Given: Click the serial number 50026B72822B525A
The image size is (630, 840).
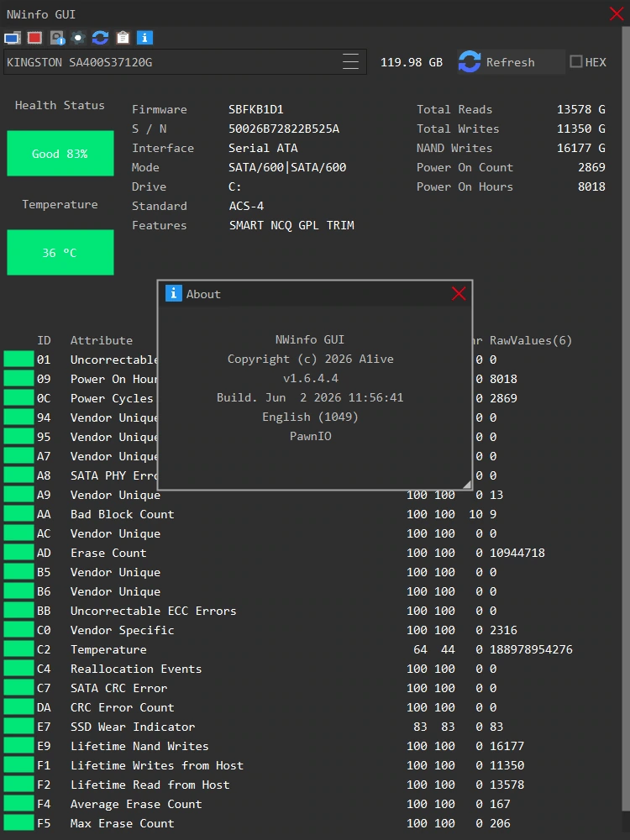Looking at the screenshot, I should pos(284,129).
